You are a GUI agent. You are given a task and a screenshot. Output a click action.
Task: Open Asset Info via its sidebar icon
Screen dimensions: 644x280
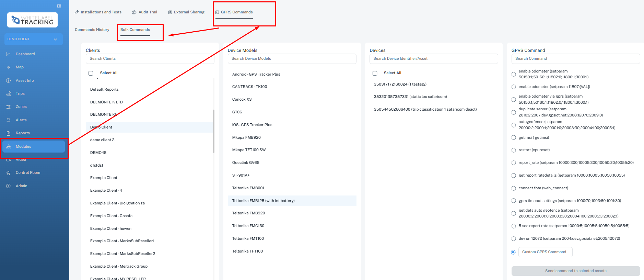click(x=9, y=81)
